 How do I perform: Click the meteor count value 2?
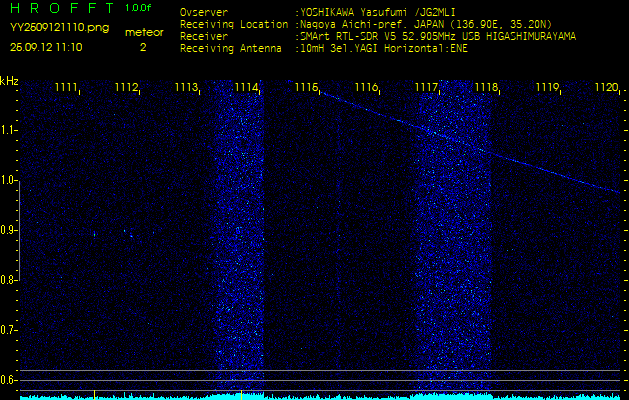pyautogui.click(x=143, y=47)
